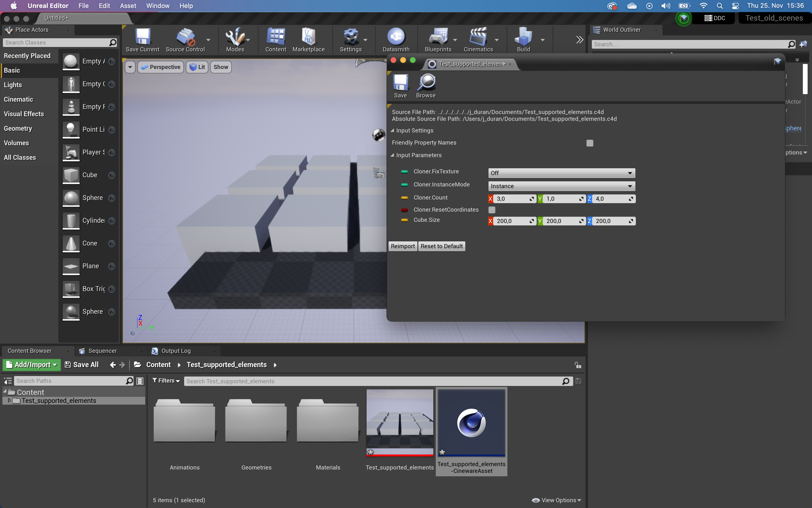Screen dimensions: 812x508
Task: Toggle Friendly Property Names checkbox
Action: (x=589, y=143)
